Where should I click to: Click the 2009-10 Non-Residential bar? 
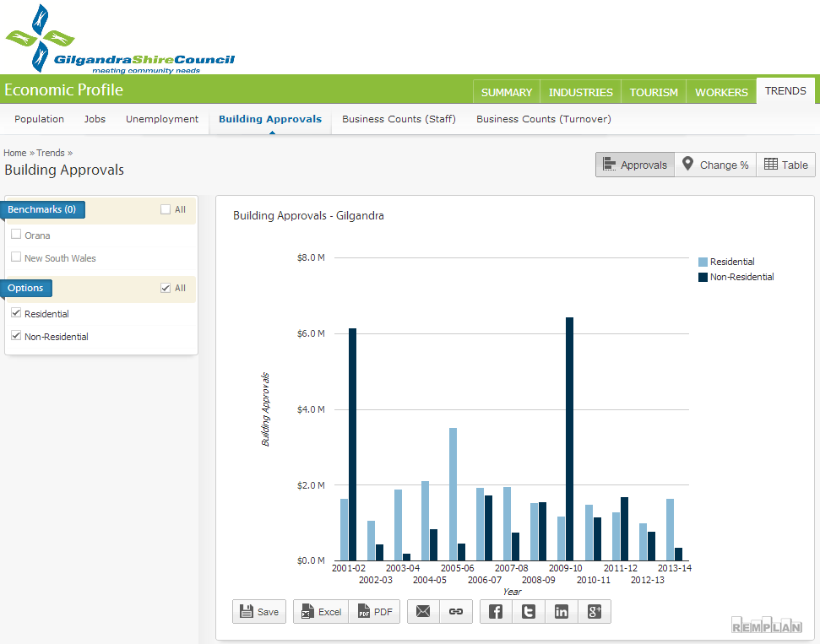pos(569,439)
